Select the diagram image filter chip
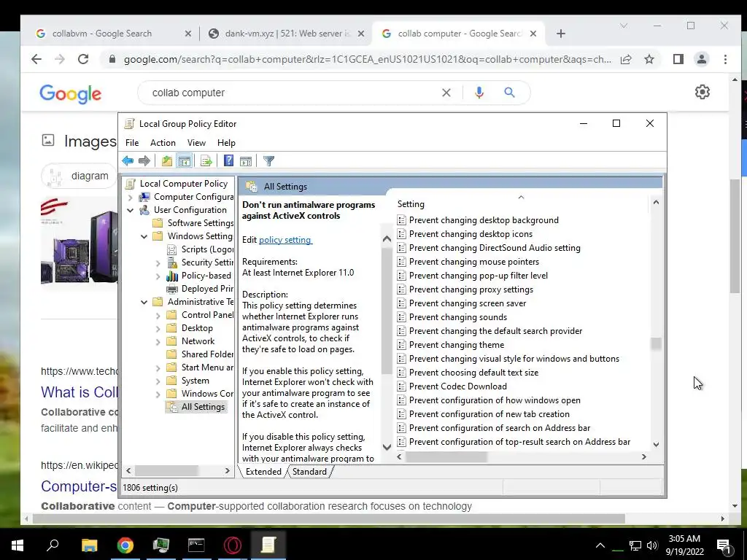The image size is (747, 560). [79, 176]
